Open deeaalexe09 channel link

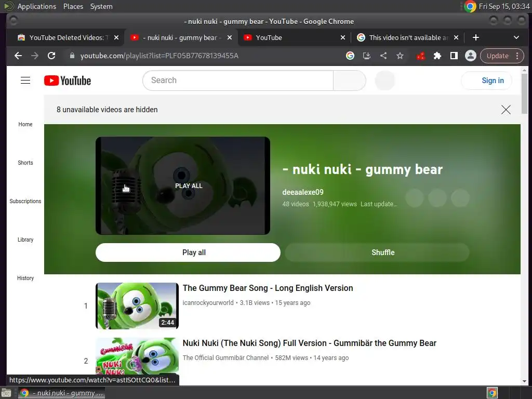[303, 192]
